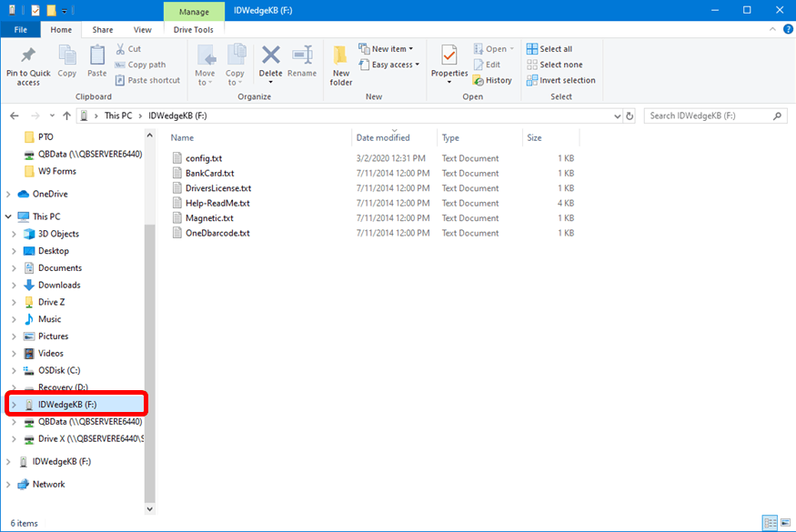Click Pin to Quick access icon
The width and height of the screenshot is (796, 532).
coord(28,55)
